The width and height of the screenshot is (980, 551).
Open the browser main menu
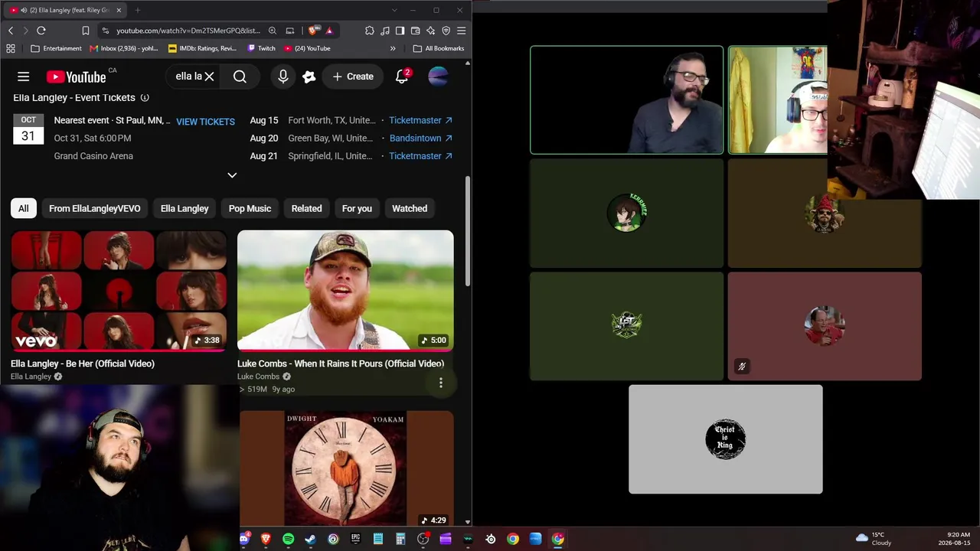click(x=462, y=31)
